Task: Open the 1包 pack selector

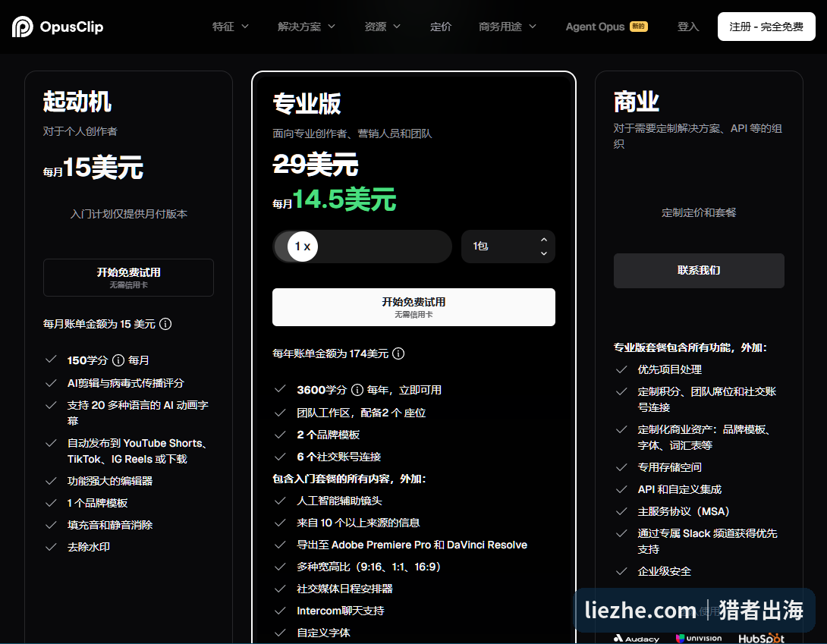Action: coord(508,247)
